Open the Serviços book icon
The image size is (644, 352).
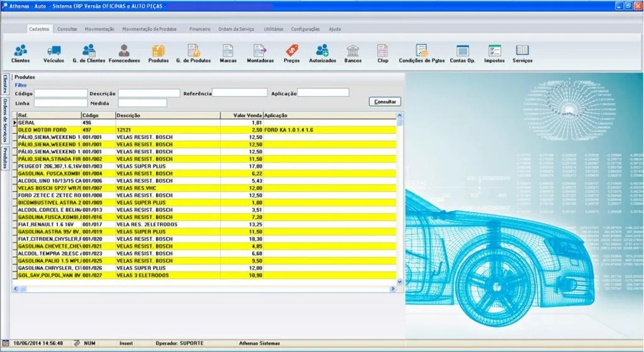(522, 50)
